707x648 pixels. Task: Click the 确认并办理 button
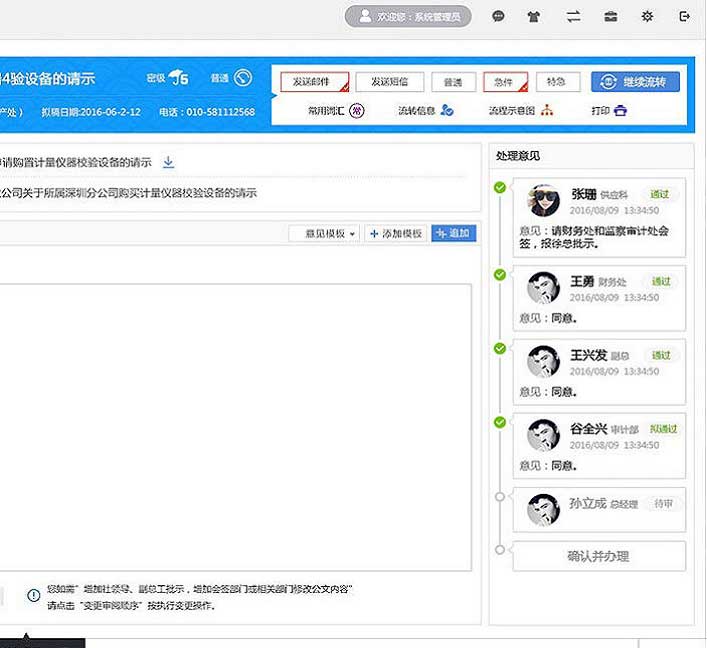(598, 556)
